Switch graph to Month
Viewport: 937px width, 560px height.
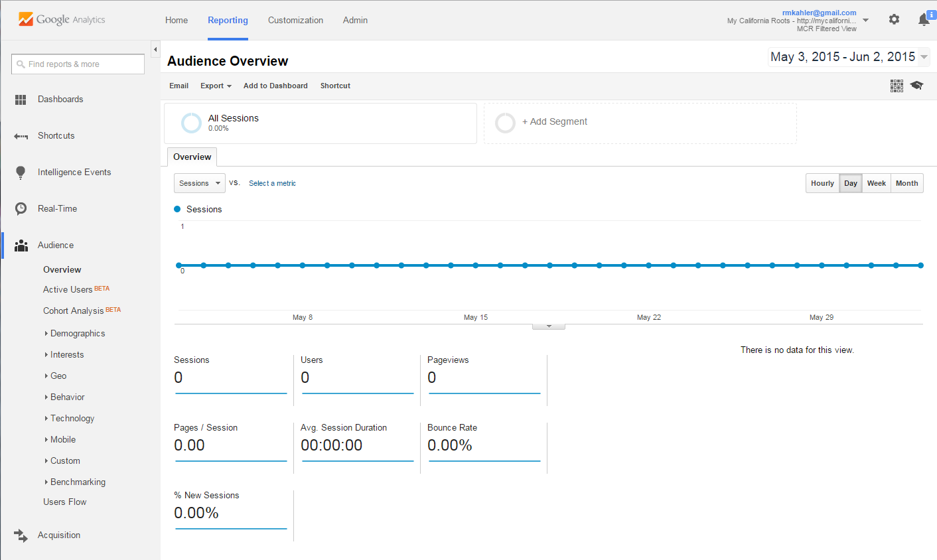907,183
